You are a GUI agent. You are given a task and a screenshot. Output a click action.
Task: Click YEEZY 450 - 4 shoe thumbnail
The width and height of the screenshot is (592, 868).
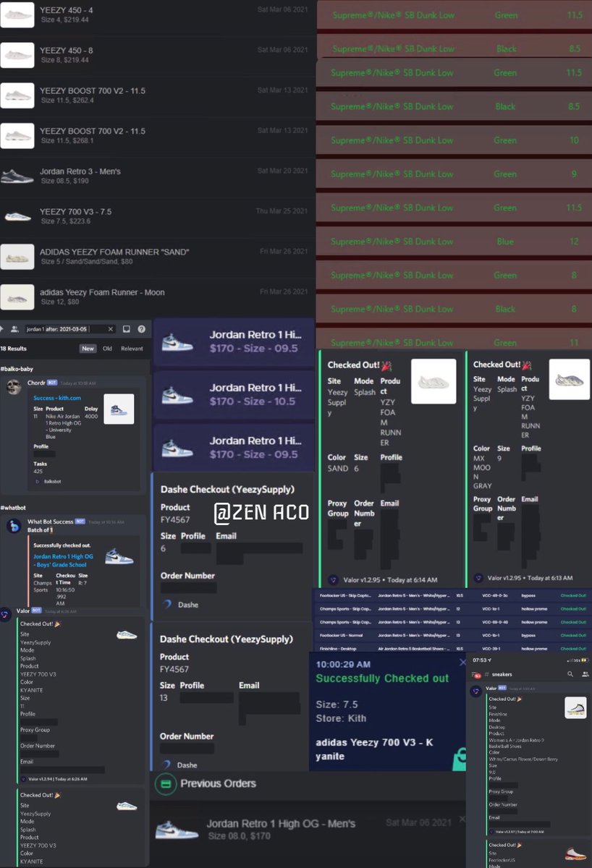[x=17, y=14]
